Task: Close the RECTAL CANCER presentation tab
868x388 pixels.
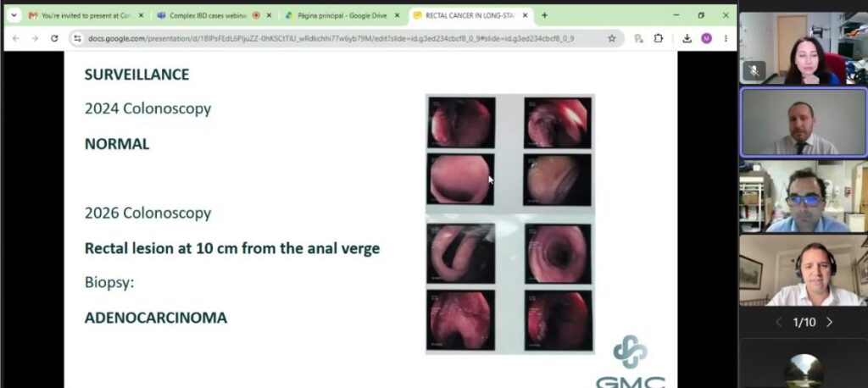Action: [x=525, y=15]
